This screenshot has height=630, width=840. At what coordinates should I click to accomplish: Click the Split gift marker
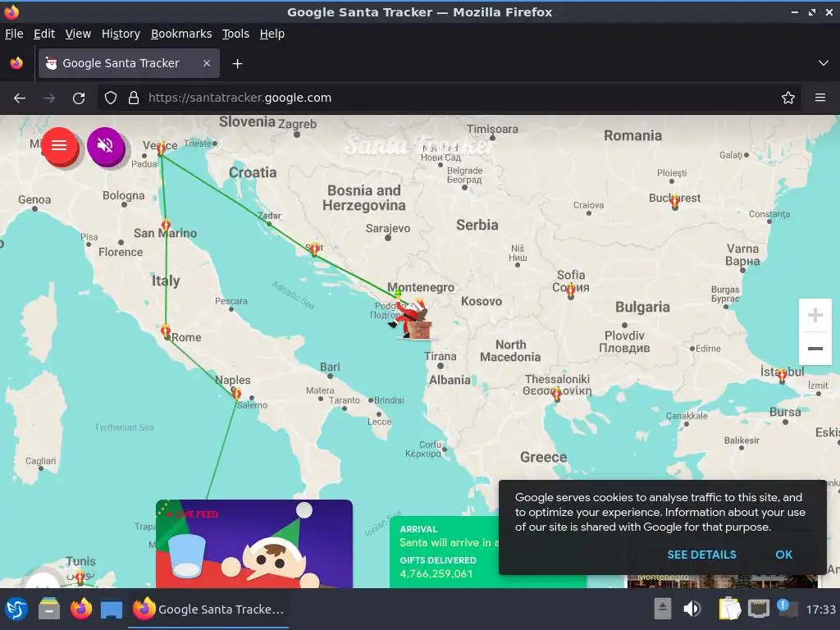(x=314, y=248)
